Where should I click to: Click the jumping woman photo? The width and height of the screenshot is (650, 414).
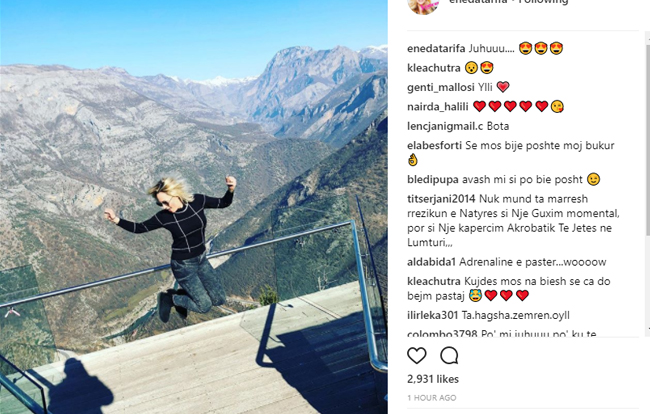[194, 207]
